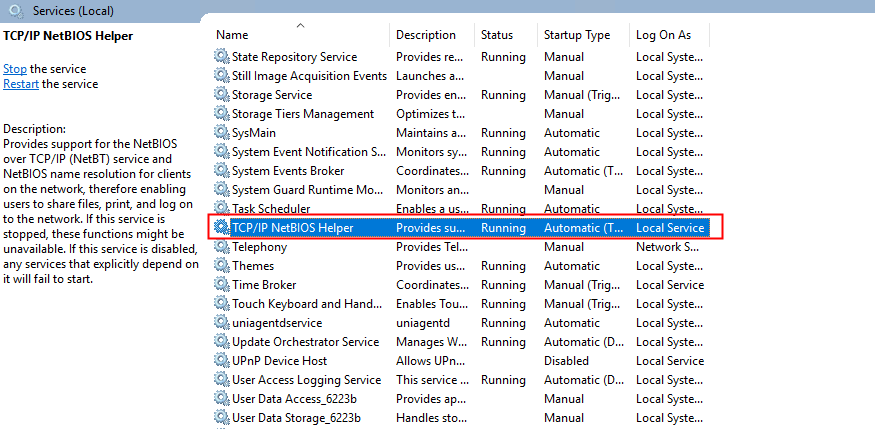Image resolution: width=875 pixels, height=429 pixels.
Task: Click the User Data Access_6223b gear icon
Action: [x=222, y=398]
